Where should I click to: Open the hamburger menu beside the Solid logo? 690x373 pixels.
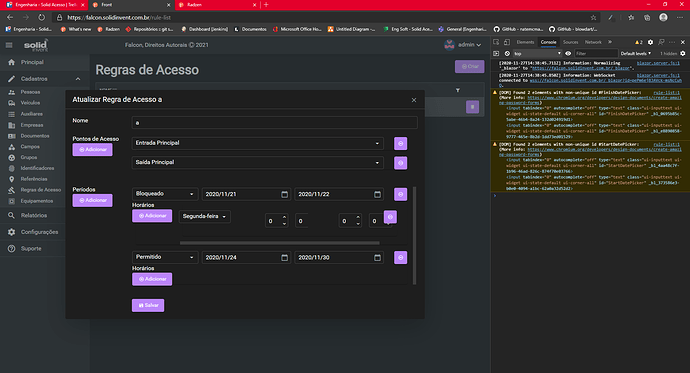[9, 45]
